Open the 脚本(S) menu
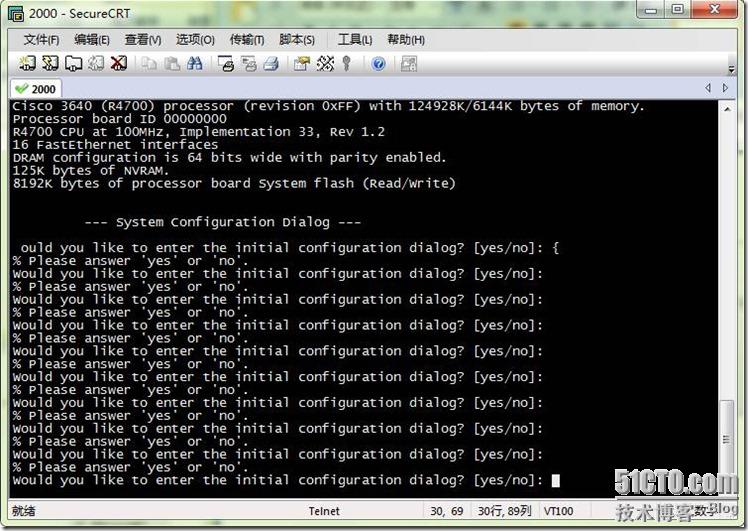748x531 pixels. tap(297, 40)
